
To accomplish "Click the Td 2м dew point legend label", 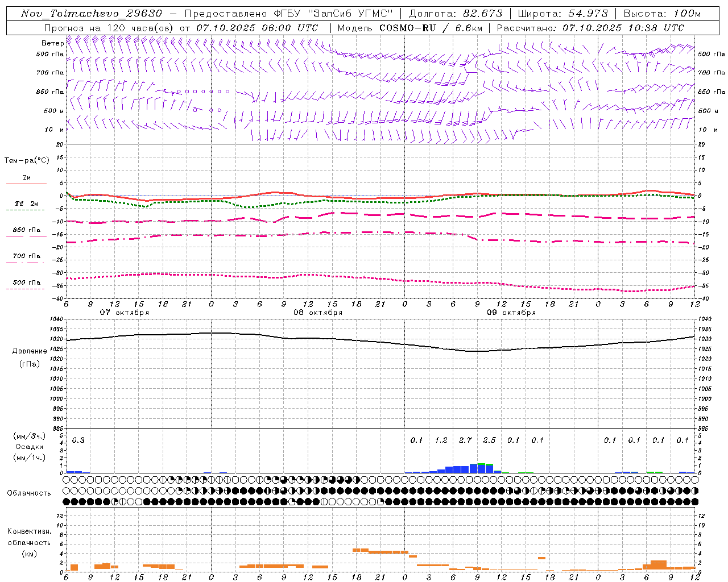I will coord(27,203).
